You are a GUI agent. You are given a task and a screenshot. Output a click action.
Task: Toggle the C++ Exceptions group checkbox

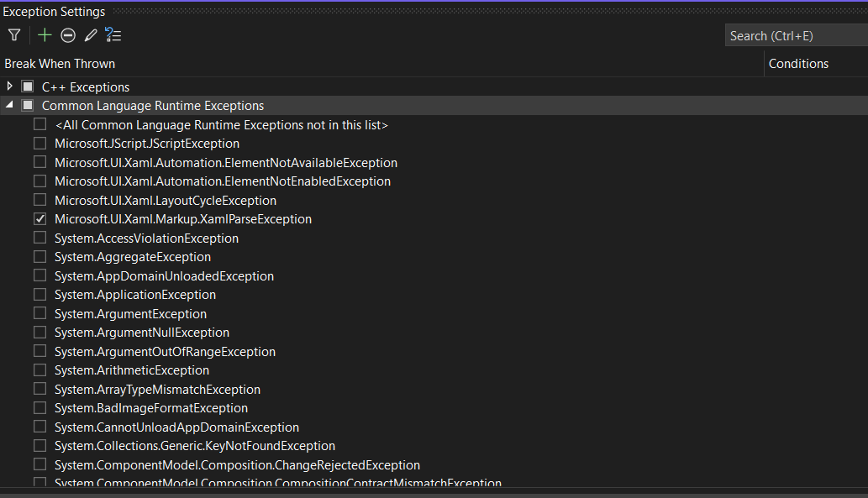click(28, 86)
